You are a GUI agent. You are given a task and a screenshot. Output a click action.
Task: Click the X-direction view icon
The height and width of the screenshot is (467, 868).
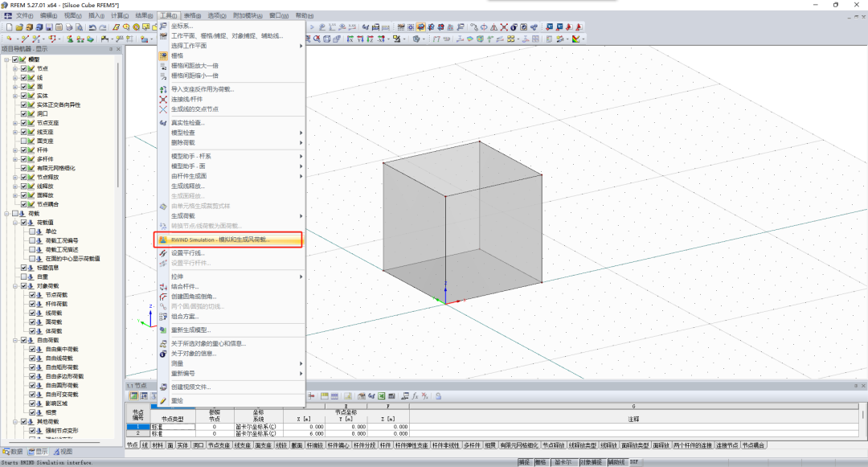(x=350, y=39)
